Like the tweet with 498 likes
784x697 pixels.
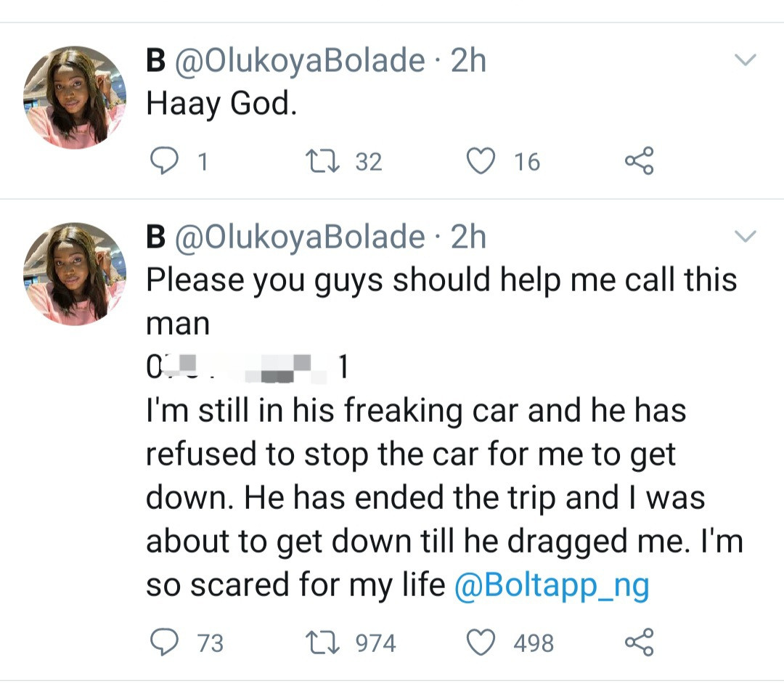click(x=481, y=643)
